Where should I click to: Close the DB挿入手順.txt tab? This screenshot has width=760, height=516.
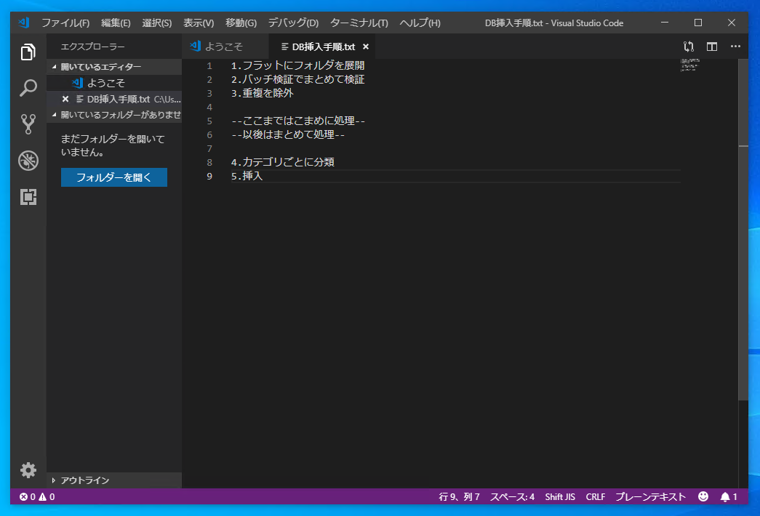(365, 47)
